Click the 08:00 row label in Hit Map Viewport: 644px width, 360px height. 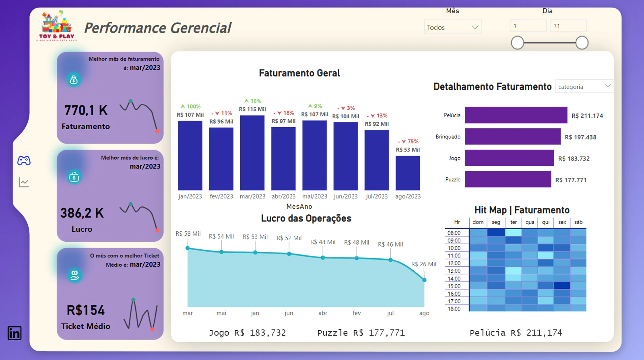click(454, 233)
